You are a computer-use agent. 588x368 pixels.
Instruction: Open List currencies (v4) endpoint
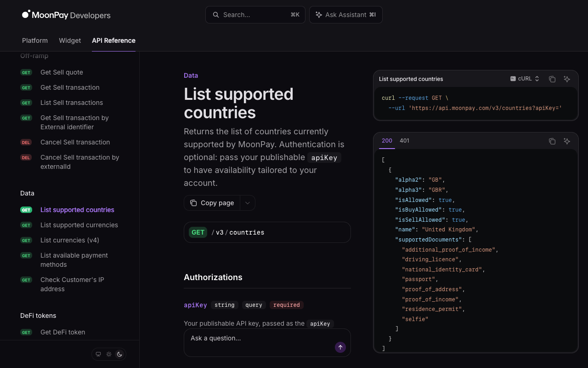point(70,240)
